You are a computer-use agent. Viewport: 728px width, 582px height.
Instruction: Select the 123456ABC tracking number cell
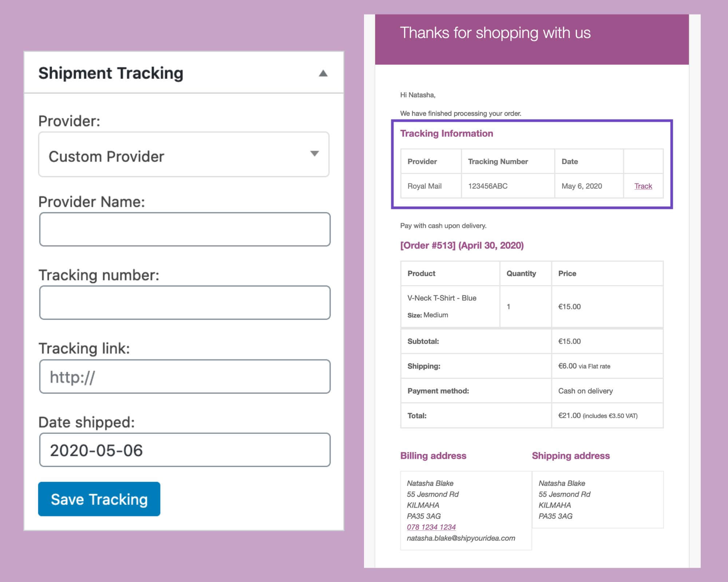[x=488, y=186]
